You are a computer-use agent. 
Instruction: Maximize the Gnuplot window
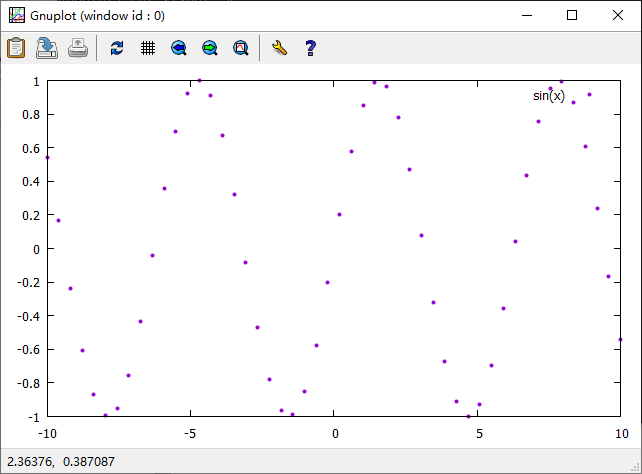click(x=572, y=15)
